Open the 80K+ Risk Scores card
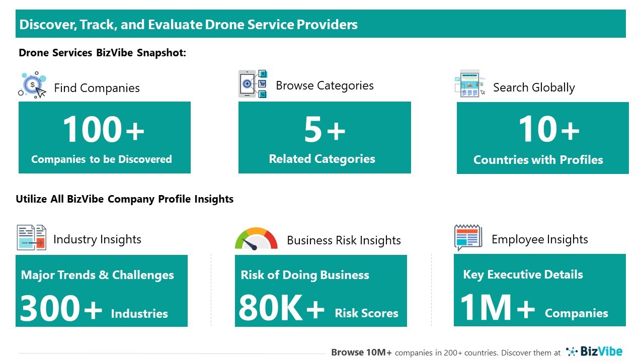This screenshot has height=362, width=644. 321,291
